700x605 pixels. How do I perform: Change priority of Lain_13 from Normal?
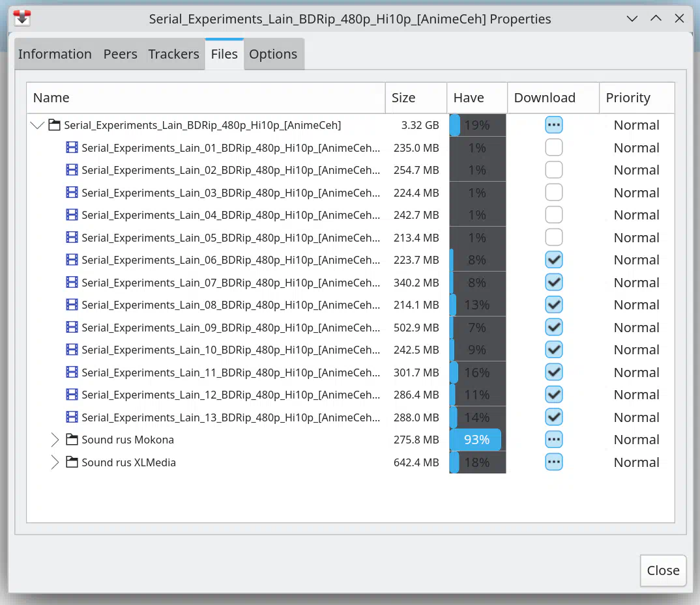636,417
